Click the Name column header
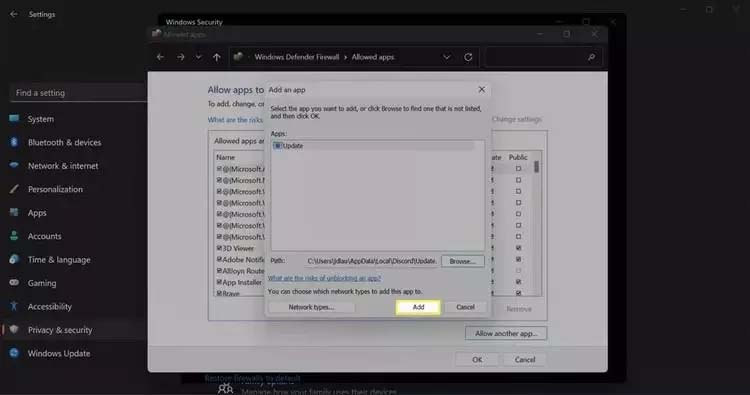The width and height of the screenshot is (750, 395). (x=225, y=157)
